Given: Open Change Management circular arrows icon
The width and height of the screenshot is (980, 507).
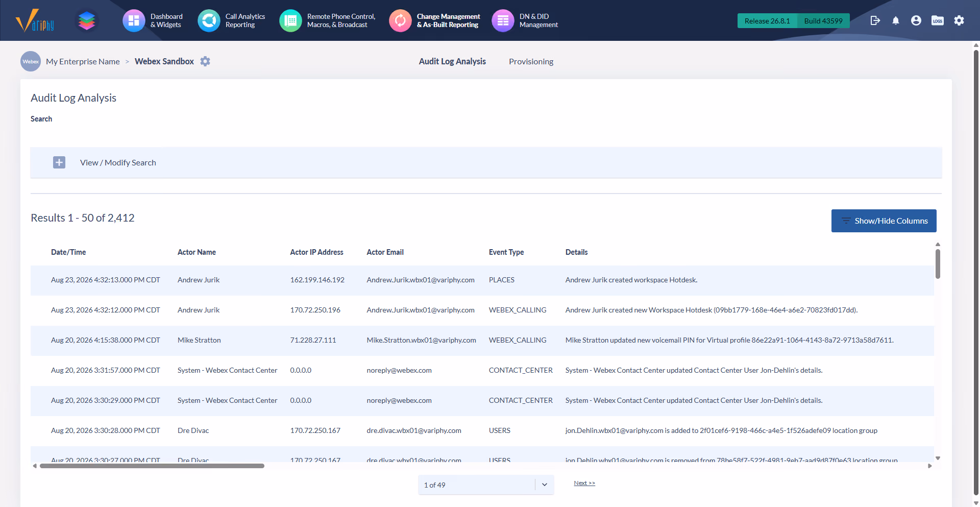Looking at the screenshot, I should point(400,20).
